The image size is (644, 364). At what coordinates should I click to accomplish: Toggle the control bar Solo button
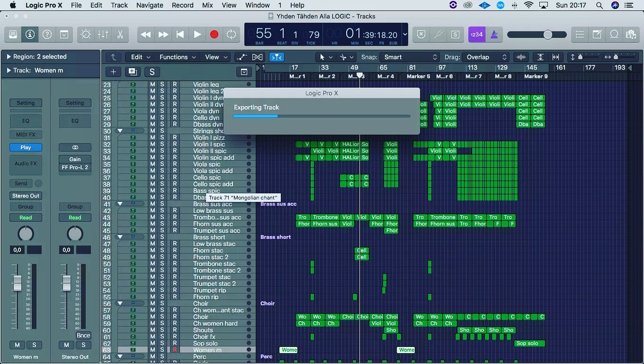(455, 34)
